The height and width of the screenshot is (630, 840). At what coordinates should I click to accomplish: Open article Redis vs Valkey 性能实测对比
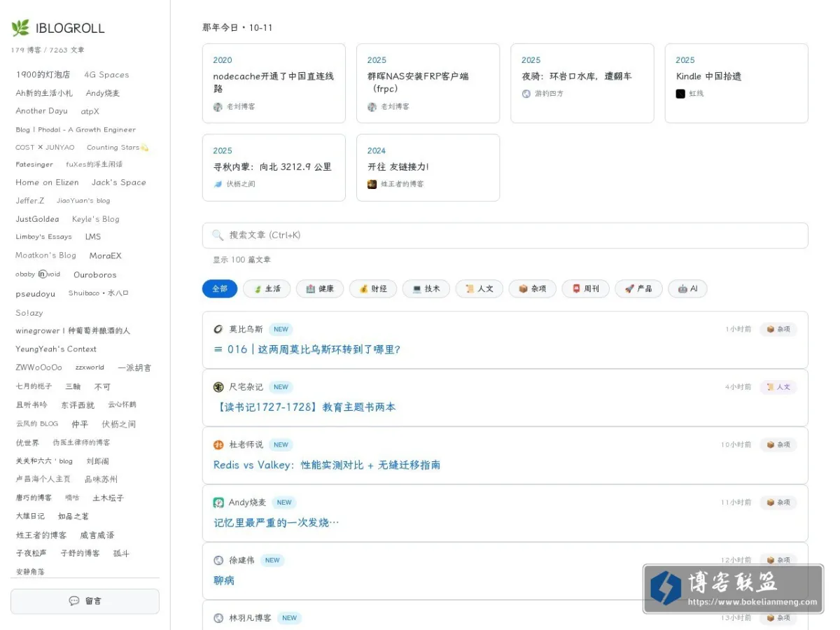click(x=327, y=465)
